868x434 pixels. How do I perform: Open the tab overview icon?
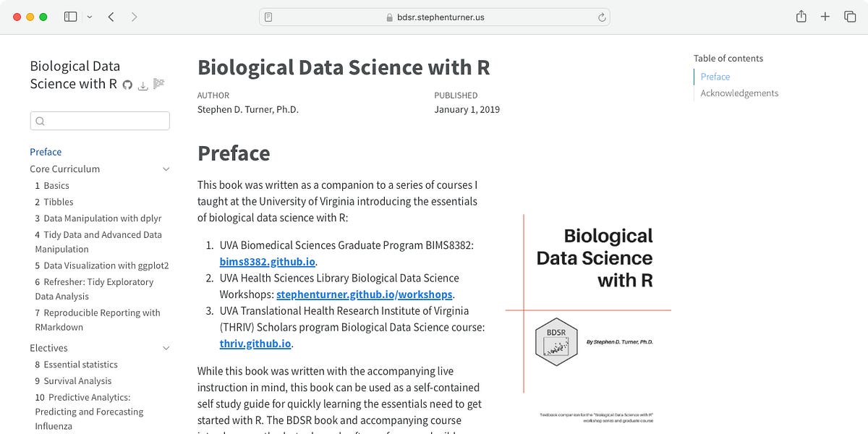pos(851,16)
